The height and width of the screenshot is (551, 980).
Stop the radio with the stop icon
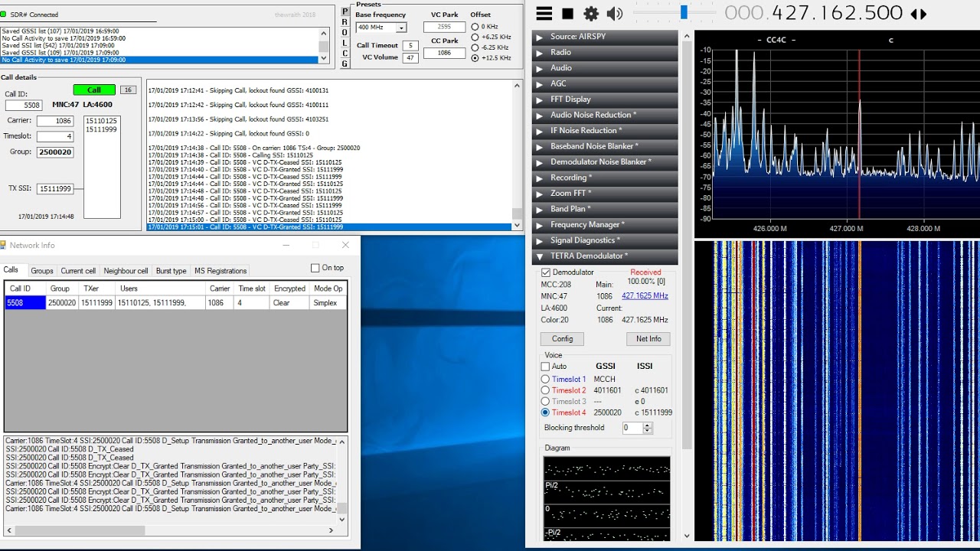click(x=567, y=14)
